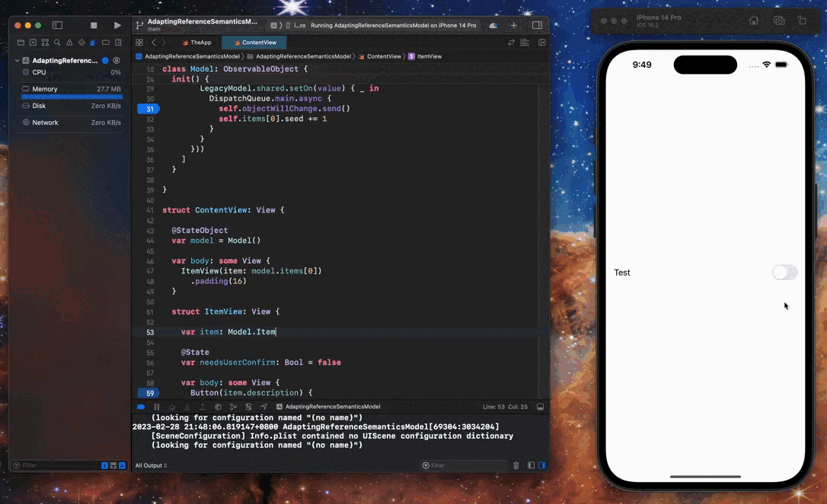The image size is (827, 504).
Task: Add a library with plus button
Action: pos(514,25)
